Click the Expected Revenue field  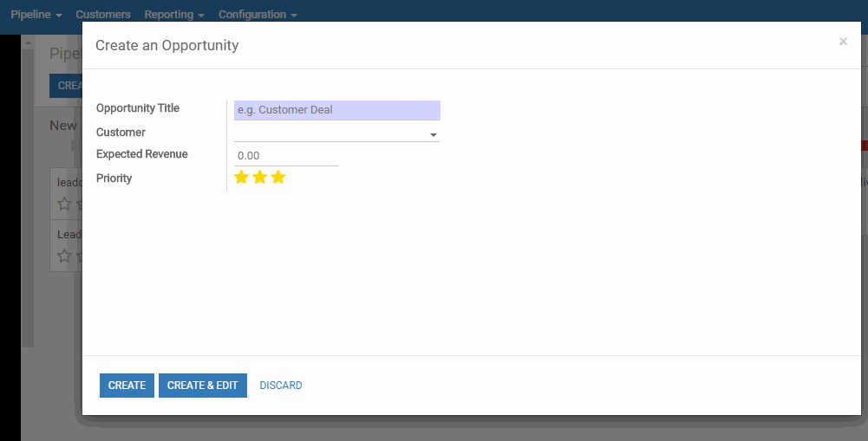[286, 156]
